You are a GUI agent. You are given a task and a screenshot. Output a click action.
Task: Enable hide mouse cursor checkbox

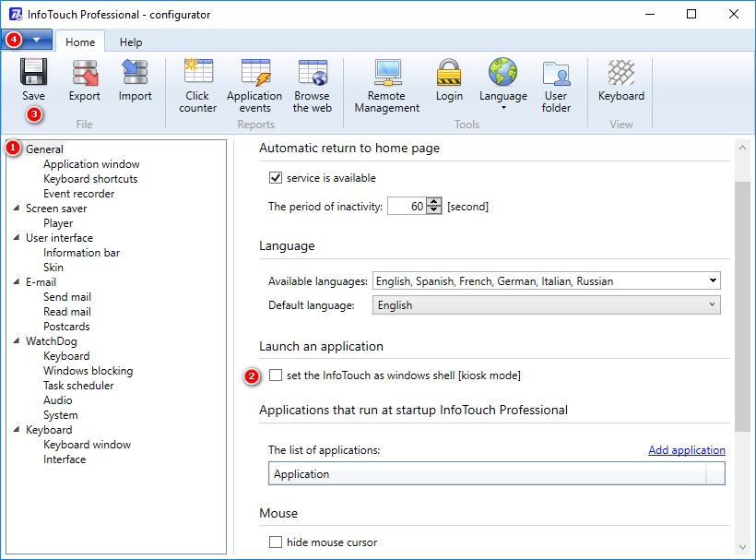(x=276, y=542)
